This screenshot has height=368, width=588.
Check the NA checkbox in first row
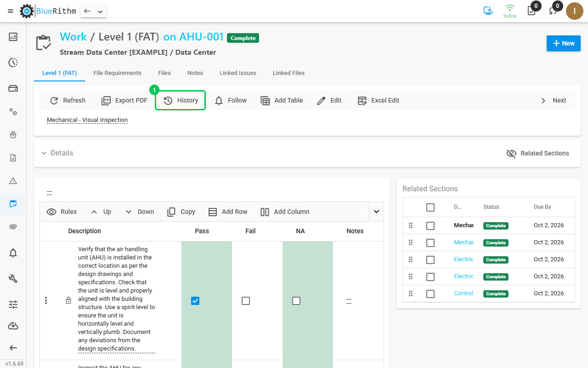(296, 301)
